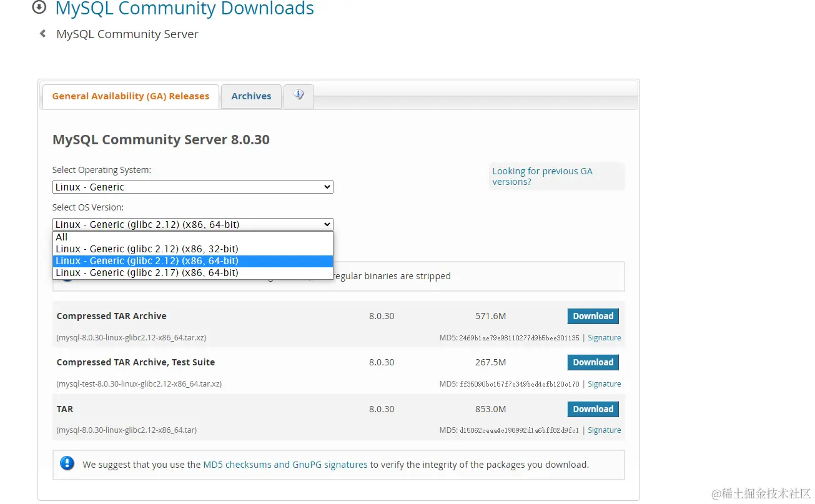Click filename mysql-8.0.30-linux-glibc2.12-x86_64.tar.xz

pos(131,338)
